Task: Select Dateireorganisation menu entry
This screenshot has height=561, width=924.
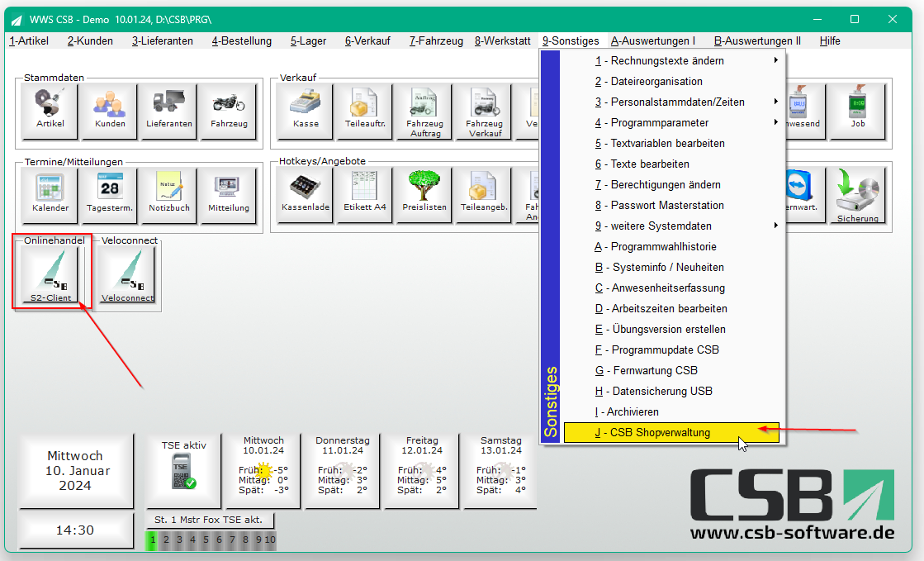Action: point(672,82)
